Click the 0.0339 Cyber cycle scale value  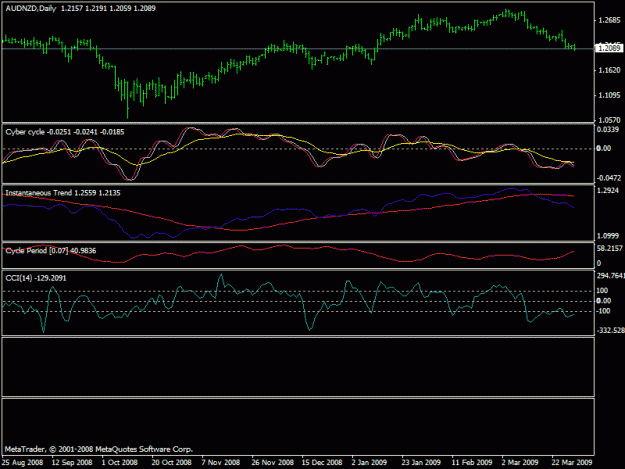[x=608, y=130]
